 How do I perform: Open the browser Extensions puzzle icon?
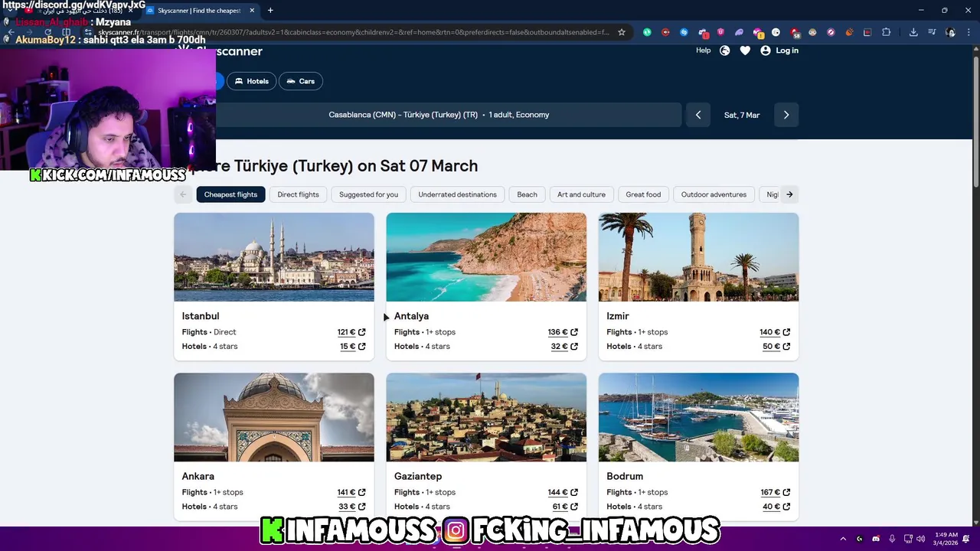[x=887, y=32]
